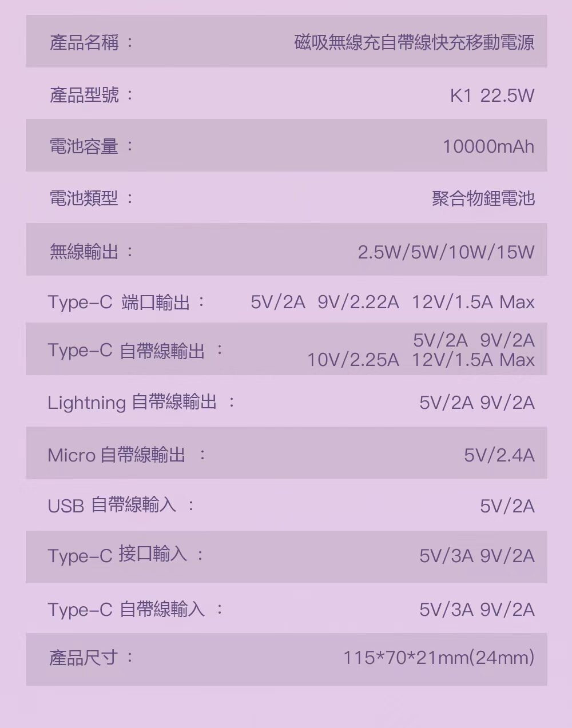Select the product name 磁吸無線充自帶線快充移動電源

point(414,42)
